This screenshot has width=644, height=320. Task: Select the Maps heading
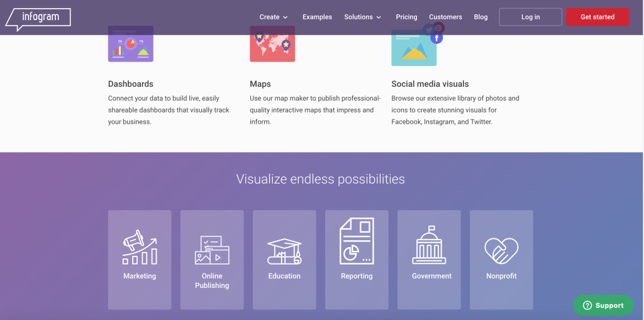click(x=260, y=84)
